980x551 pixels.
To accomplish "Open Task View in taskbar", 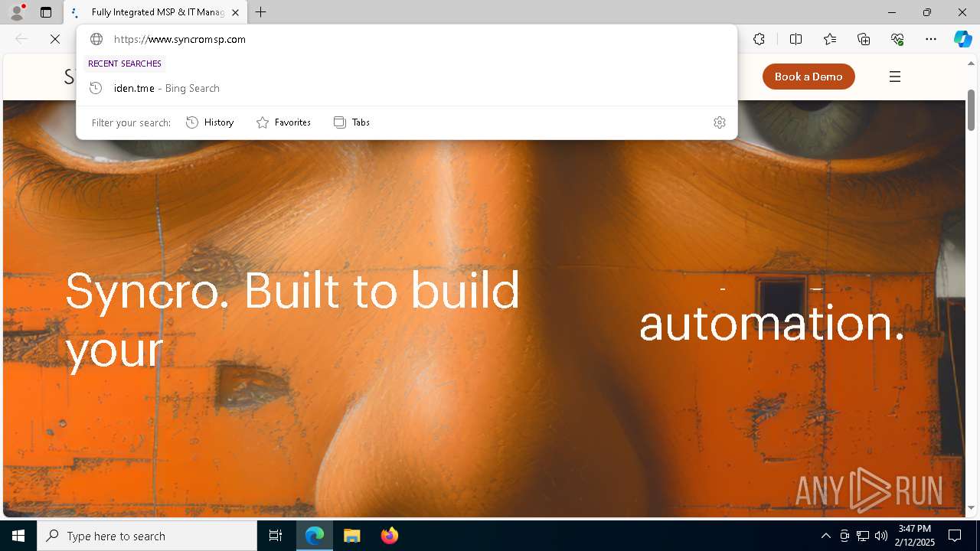I will pos(276,536).
